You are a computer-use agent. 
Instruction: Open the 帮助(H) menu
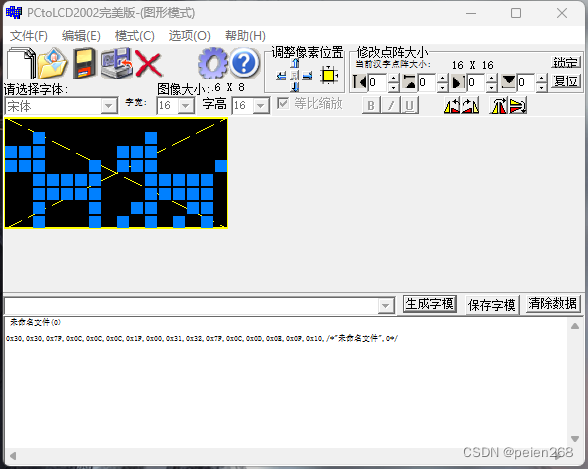[245, 36]
